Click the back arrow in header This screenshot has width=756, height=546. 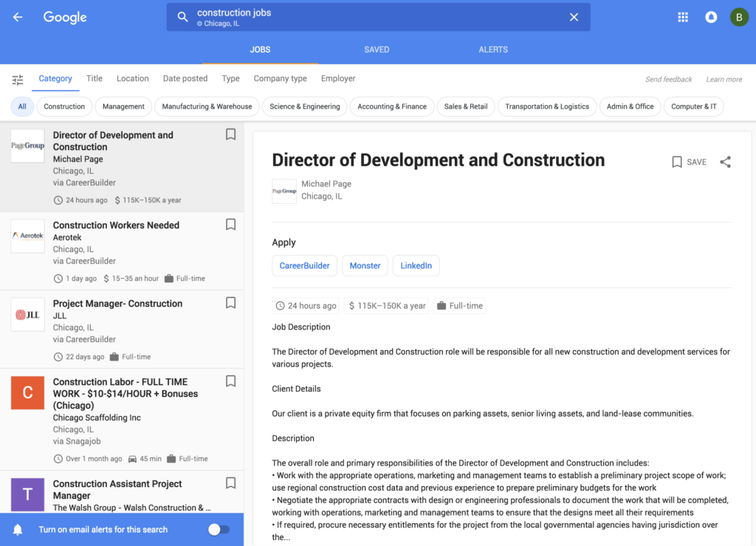pyautogui.click(x=18, y=17)
